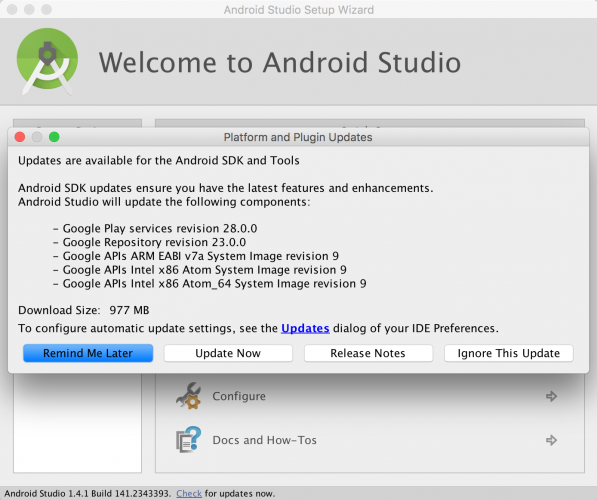Viewport: 597px width, 500px height.
Task: Click the Check for updates link
Action: (189, 494)
